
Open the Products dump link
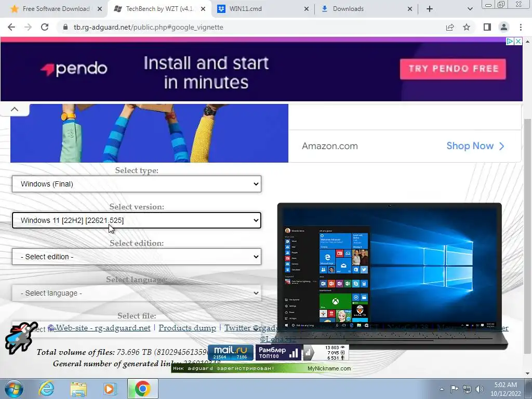[x=187, y=328]
